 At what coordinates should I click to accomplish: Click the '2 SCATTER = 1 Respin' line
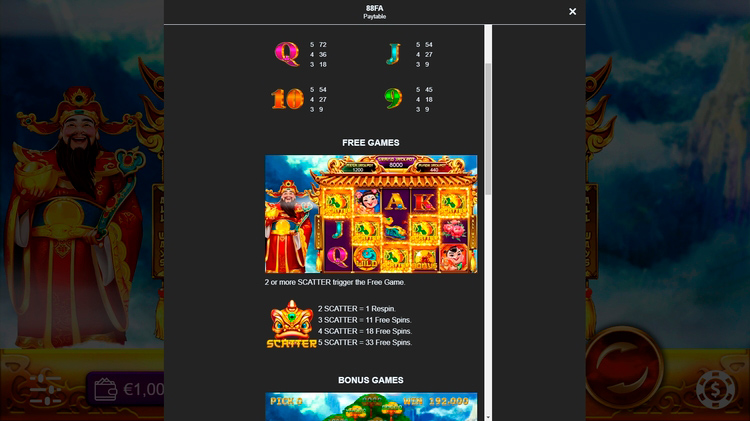[356, 309]
